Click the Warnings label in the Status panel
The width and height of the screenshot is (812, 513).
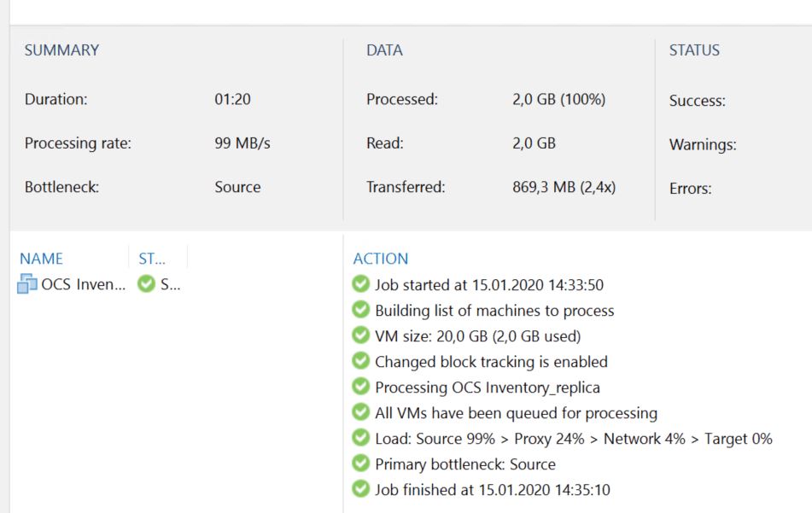click(x=703, y=145)
